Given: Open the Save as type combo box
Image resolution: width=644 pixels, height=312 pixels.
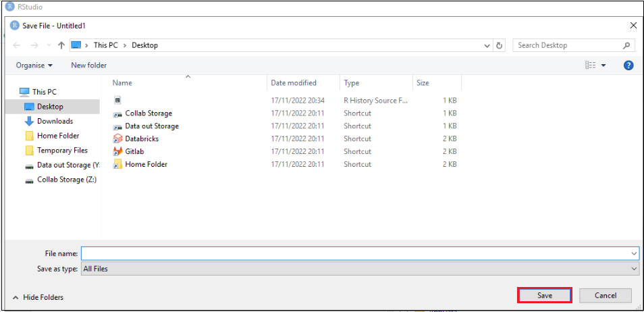Looking at the screenshot, I should click(x=360, y=269).
